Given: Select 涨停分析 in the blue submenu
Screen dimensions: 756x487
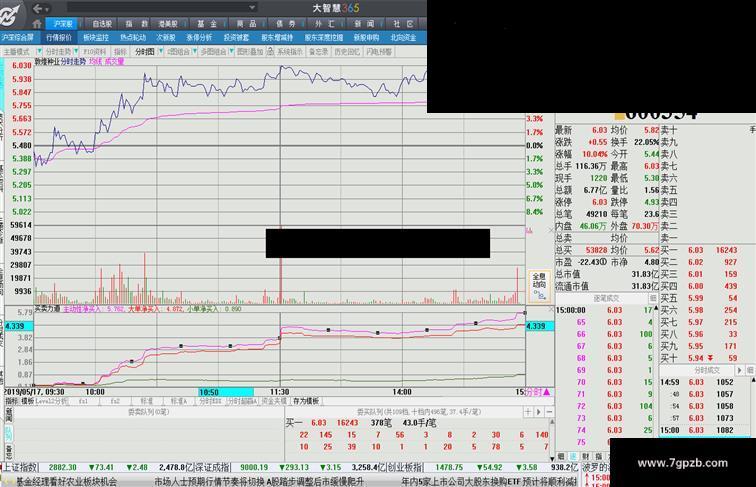Looking at the screenshot, I should (199, 37).
